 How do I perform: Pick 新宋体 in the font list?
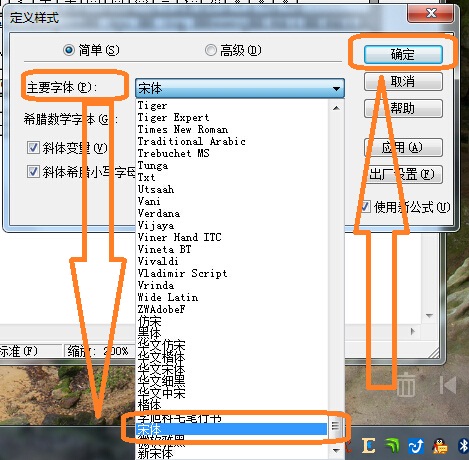click(155, 453)
